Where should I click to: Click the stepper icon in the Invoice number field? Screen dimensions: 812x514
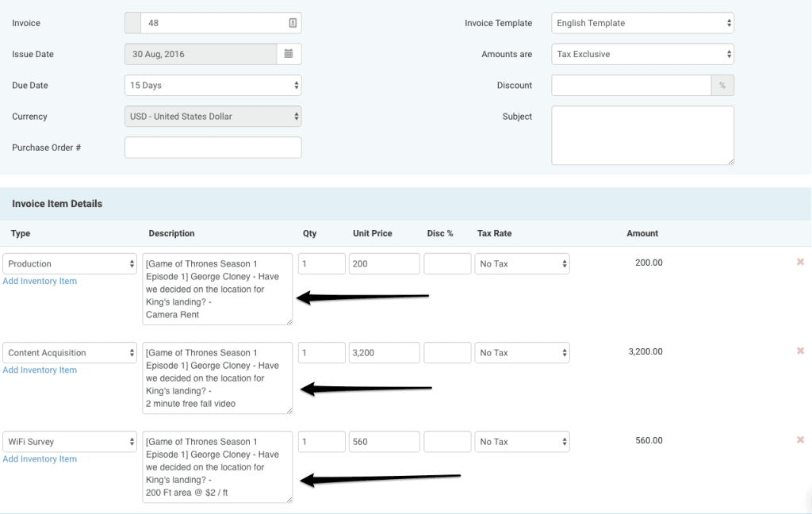tap(293, 22)
